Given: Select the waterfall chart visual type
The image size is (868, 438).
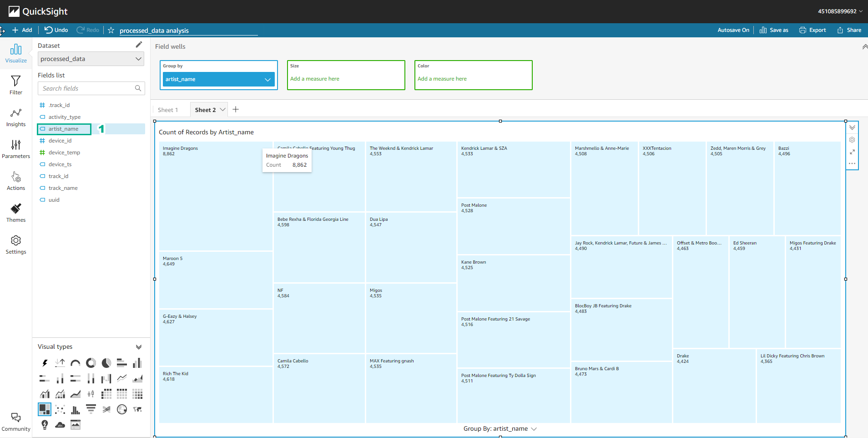Looking at the screenshot, I should point(106,378).
